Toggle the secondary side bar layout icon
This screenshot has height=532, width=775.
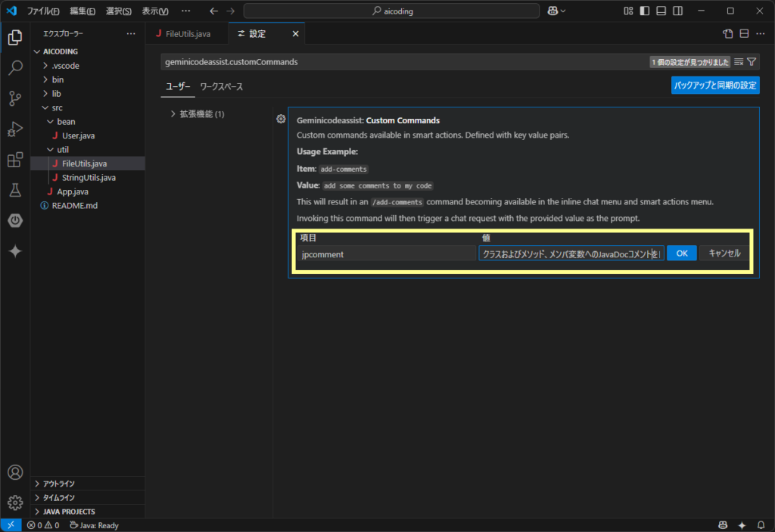(678, 11)
